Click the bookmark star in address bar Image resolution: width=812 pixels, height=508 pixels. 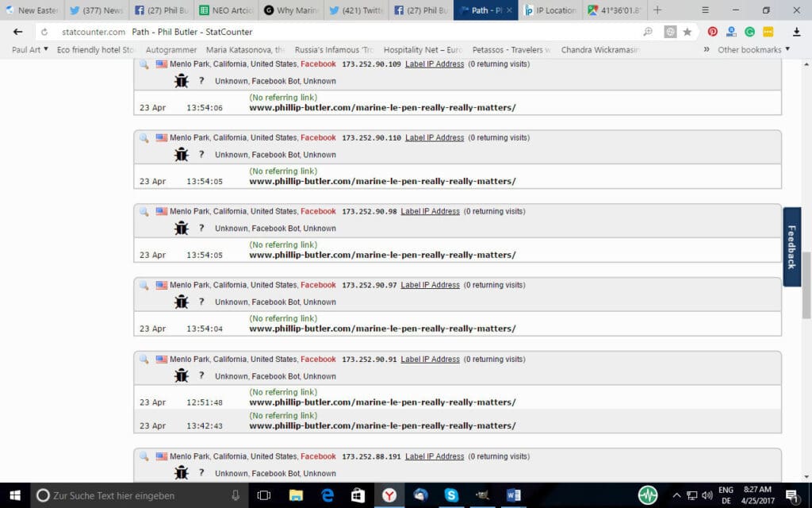click(688, 32)
